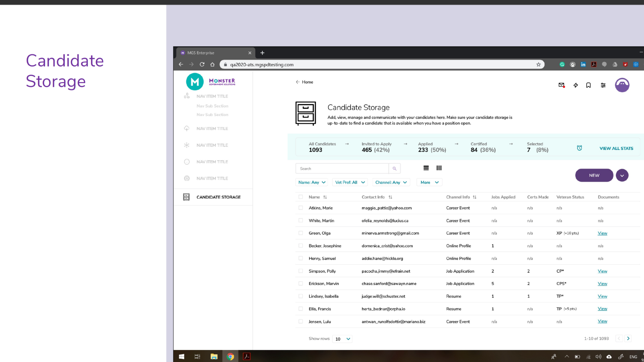This screenshot has height=362, width=644.
Task: Click the NEW button
Action: 594,175
